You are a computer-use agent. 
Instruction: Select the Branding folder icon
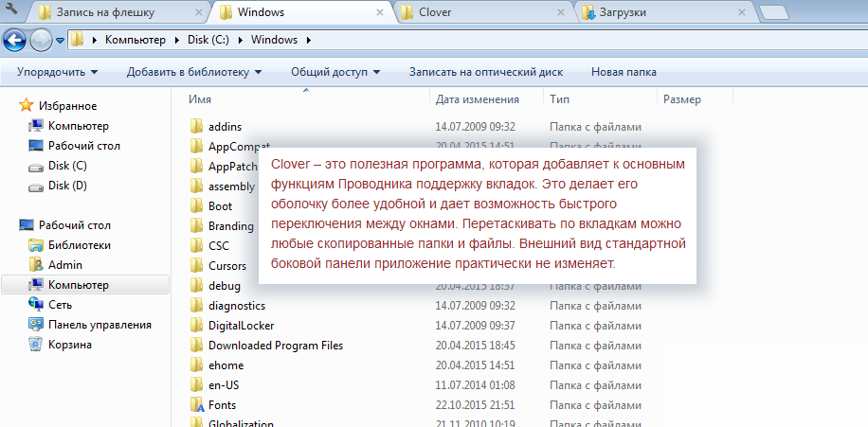pos(196,226)
